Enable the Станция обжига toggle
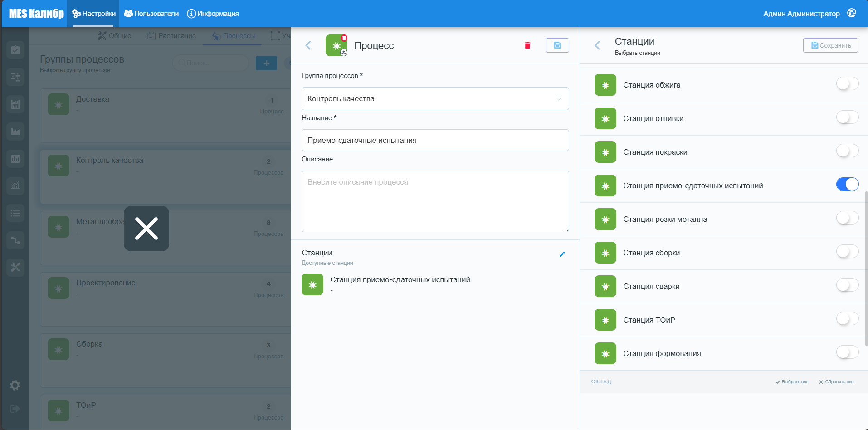The image size is (868, 430). pos(847,84)
